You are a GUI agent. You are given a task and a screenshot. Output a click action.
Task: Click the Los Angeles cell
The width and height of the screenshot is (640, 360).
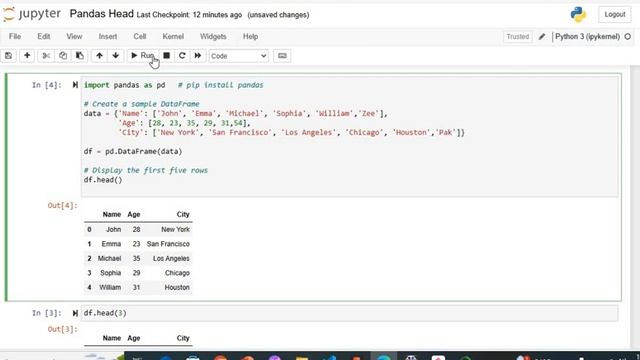pos(171,259)
